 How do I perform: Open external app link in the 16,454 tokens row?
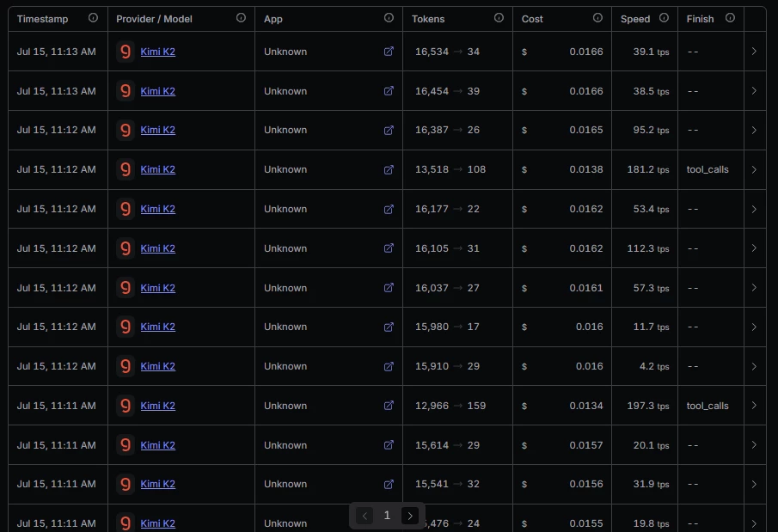pos(389,91)
